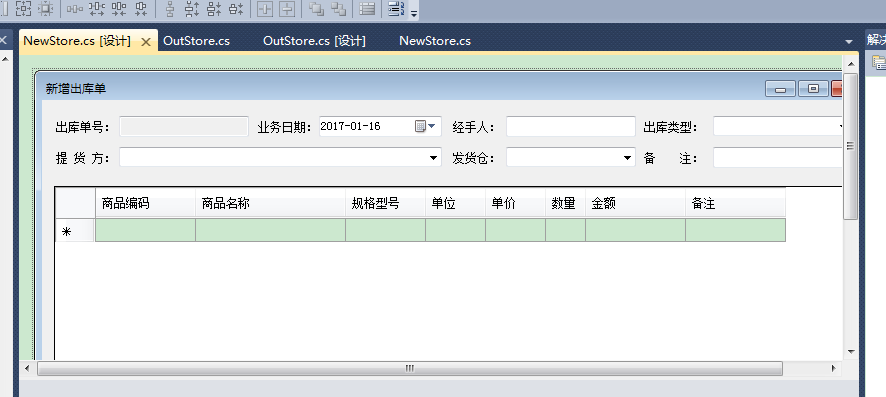Select the new row asterisk header
This screenshot has height=397, width=886.
pyautogui.click(x=75, y=230)
